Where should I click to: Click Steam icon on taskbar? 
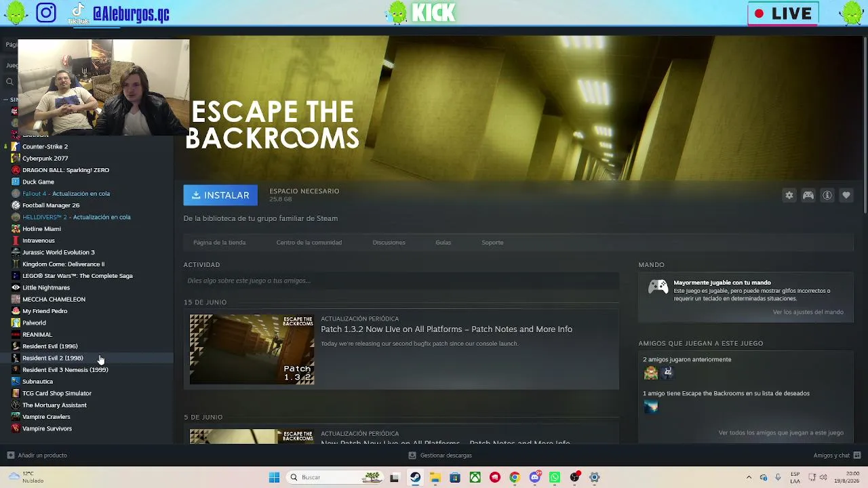pos(415,477)
